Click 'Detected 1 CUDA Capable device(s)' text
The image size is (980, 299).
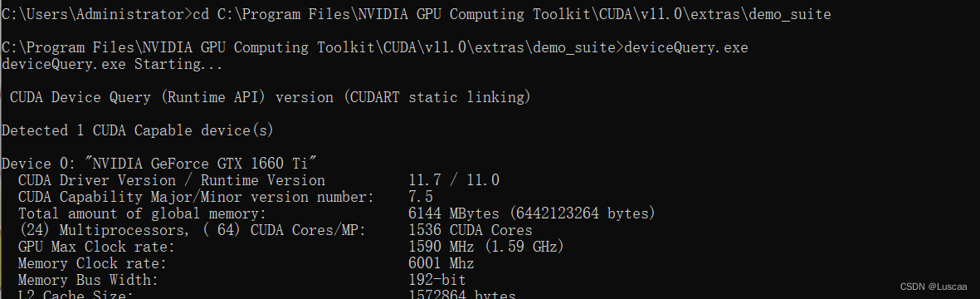pos(138,130)
